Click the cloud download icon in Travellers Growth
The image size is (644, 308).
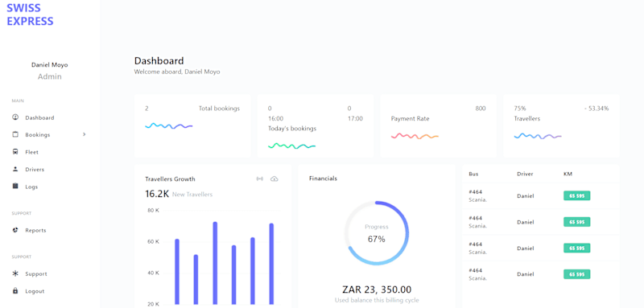click(275, 179)
